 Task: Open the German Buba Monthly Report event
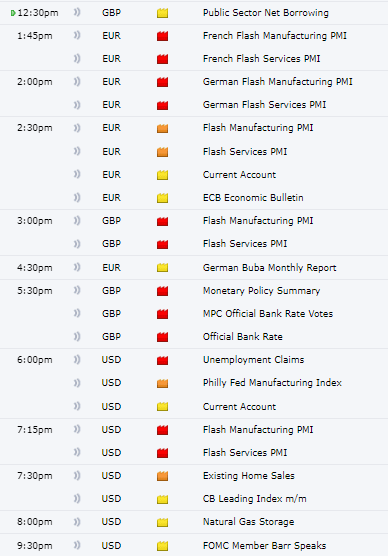pos(269,268)
